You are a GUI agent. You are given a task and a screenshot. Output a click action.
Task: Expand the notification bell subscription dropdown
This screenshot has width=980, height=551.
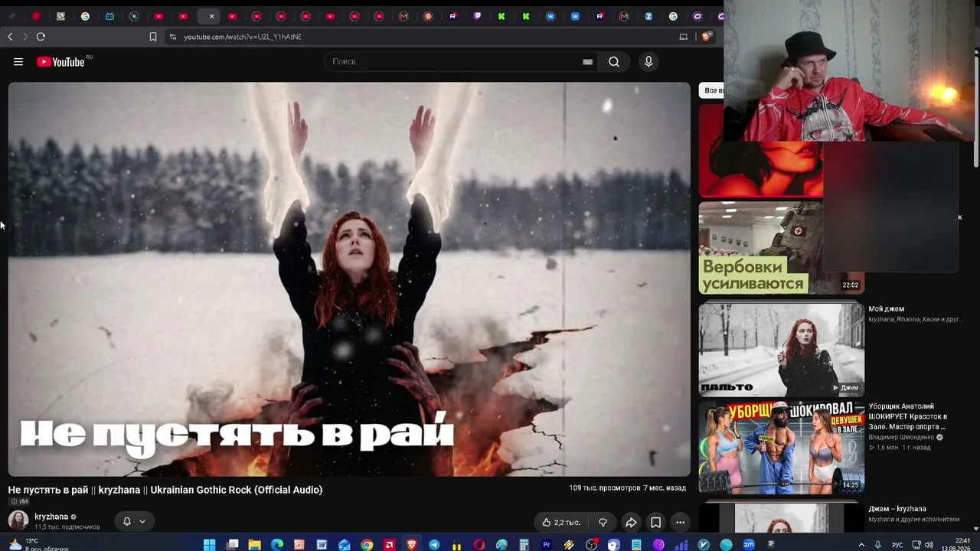[134, 522]
